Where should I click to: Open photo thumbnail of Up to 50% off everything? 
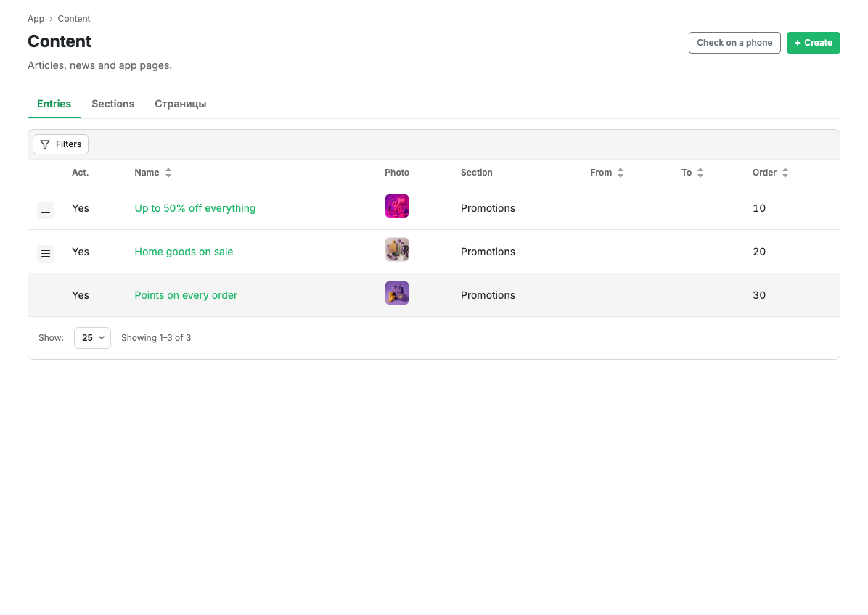[x=397, y=206]
